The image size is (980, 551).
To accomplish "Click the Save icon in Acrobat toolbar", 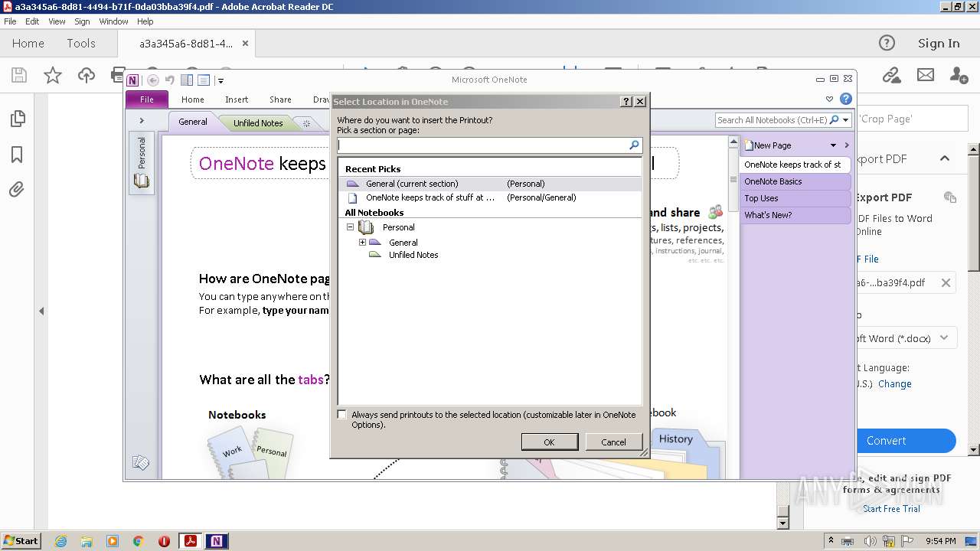I will tap(19, 75).
